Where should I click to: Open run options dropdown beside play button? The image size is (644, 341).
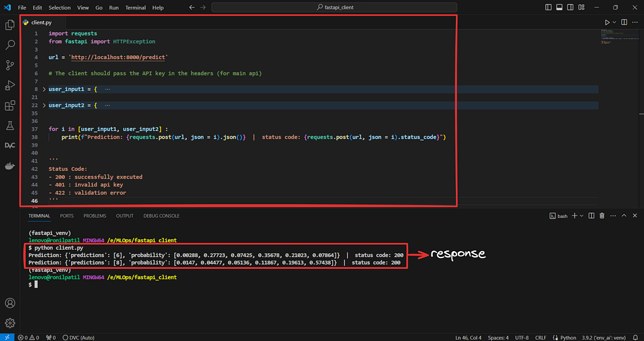click(x=614, y=22)
